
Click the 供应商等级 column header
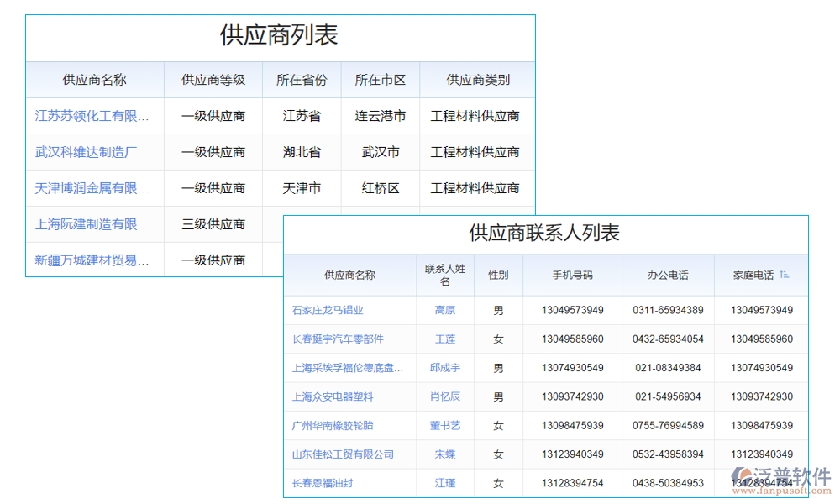[213, 80]
